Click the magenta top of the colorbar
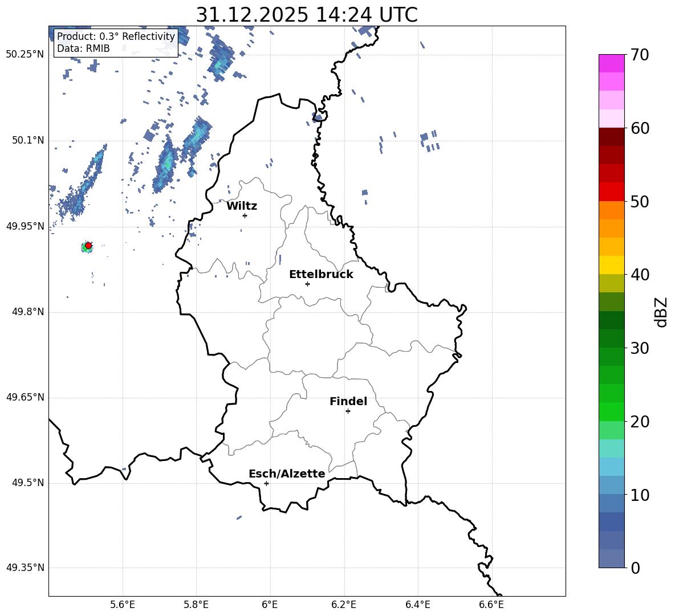This screenshot has height=616, width=675. 611,63
